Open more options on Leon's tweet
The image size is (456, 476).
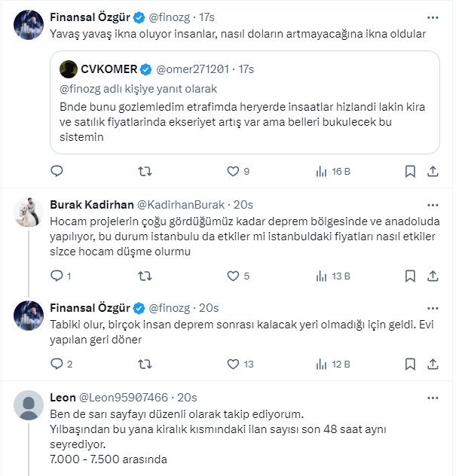[x=433, y=397]
